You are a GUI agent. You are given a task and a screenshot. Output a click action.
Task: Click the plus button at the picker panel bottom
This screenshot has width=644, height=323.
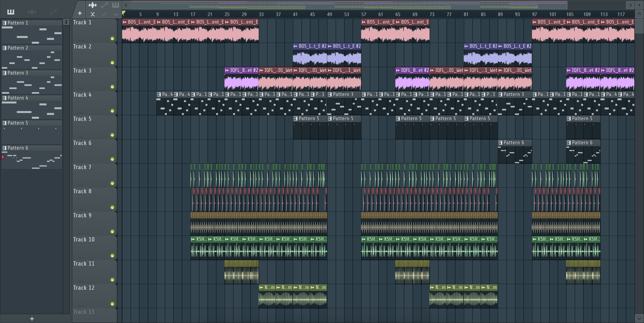[32, 319]
